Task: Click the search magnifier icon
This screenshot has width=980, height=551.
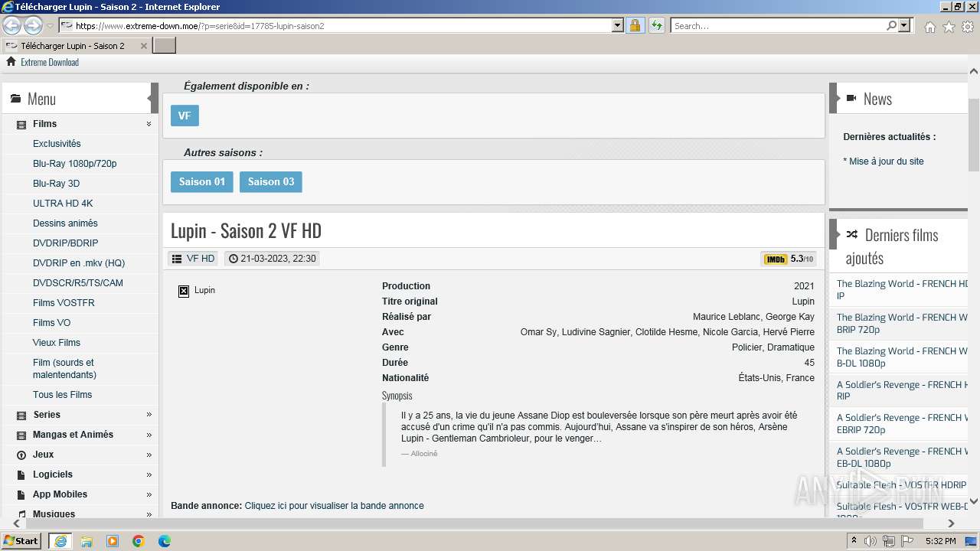Action: tap(891, 26)
